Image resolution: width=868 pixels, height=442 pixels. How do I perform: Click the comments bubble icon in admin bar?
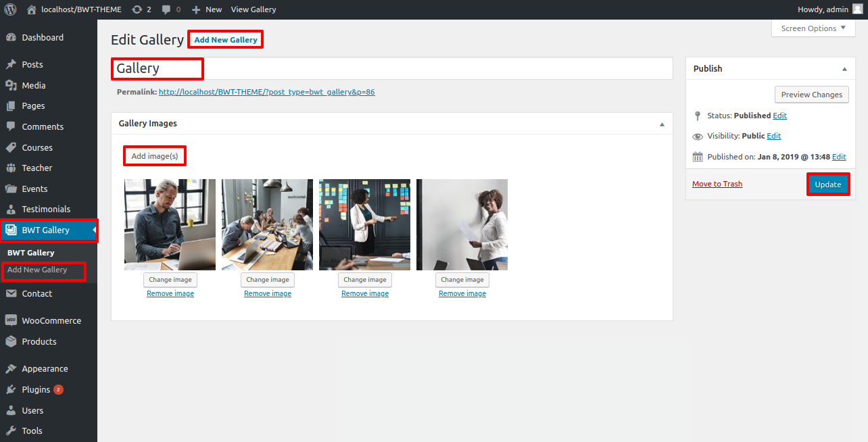point(166,9)
